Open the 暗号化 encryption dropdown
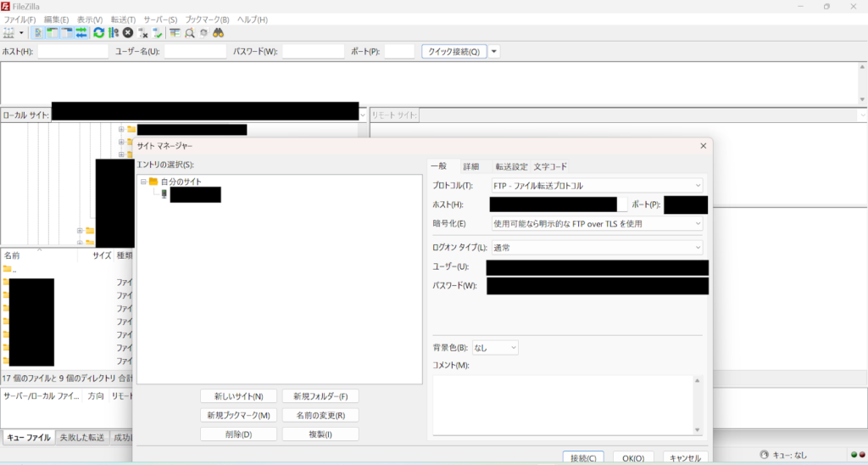 (597, 223)
